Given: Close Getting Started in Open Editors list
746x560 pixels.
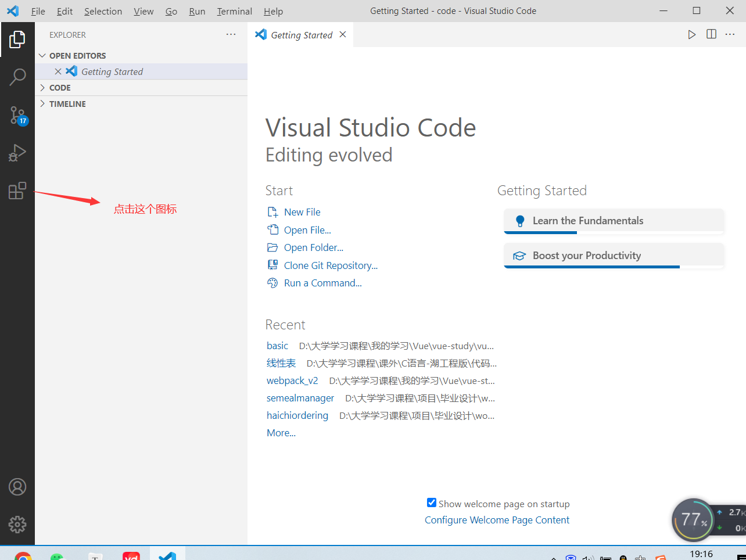Looking at the screenshot, I should (x=58, y=71).
